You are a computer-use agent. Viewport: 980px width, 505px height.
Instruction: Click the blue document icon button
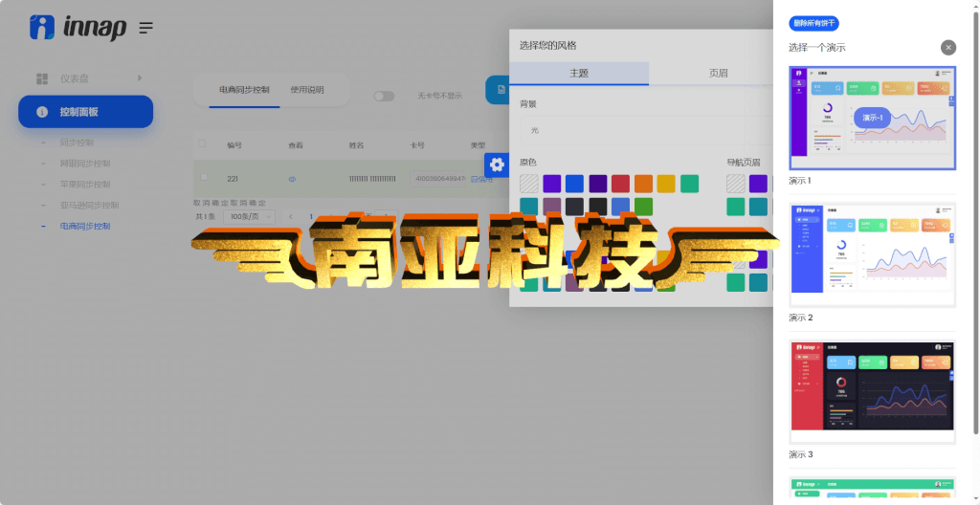click(498, 90)
